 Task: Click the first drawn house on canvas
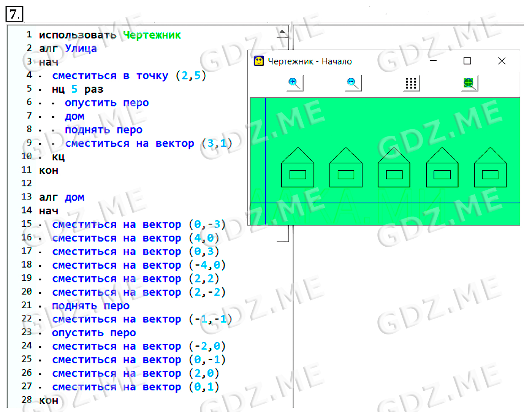298,168
